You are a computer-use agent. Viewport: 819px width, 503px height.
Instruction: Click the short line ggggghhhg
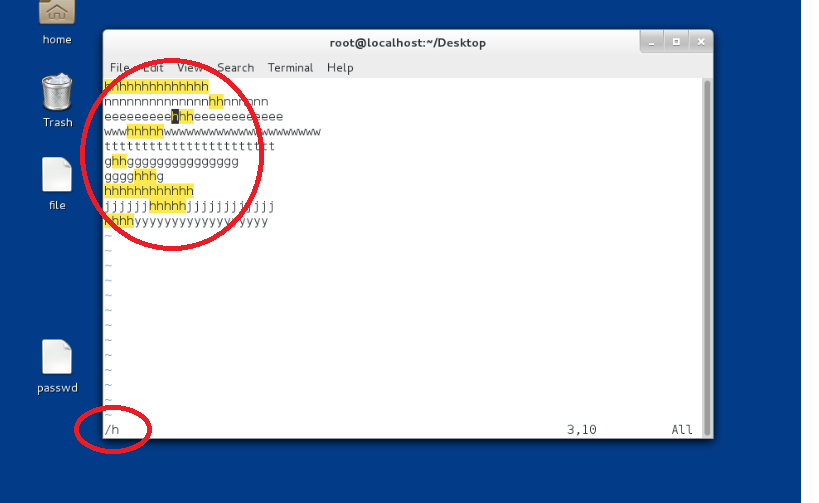[x=134, y=177]
